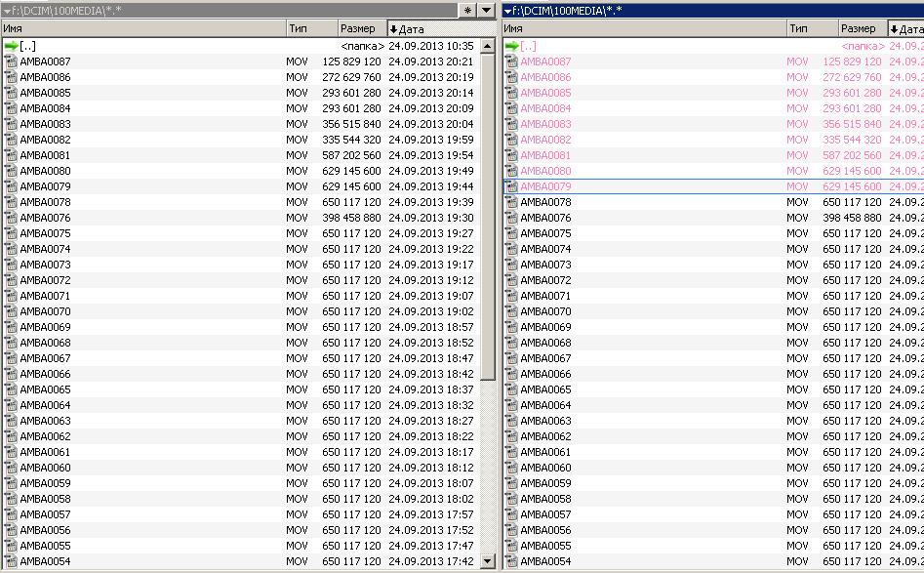The height and width of the screenshot is (573, 924).
Task: Sort left panel by Тип column
Action: coord(311,28)
